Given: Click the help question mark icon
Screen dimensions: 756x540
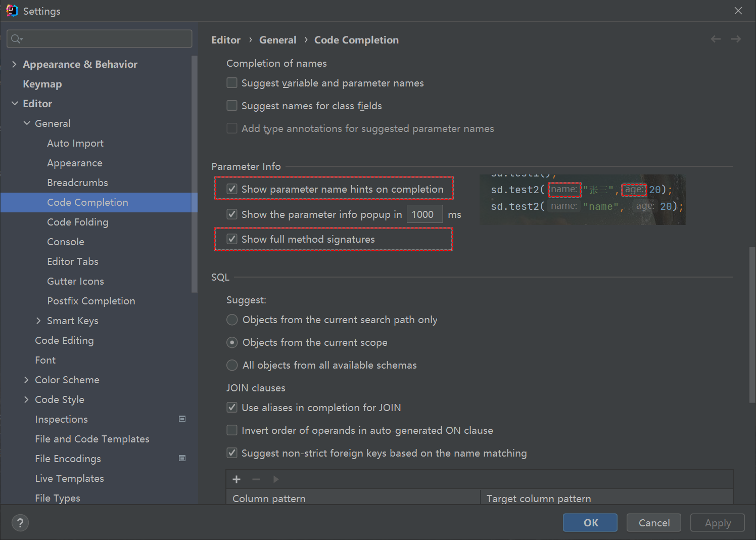Looking at the screenshot, I should (20, 523).
